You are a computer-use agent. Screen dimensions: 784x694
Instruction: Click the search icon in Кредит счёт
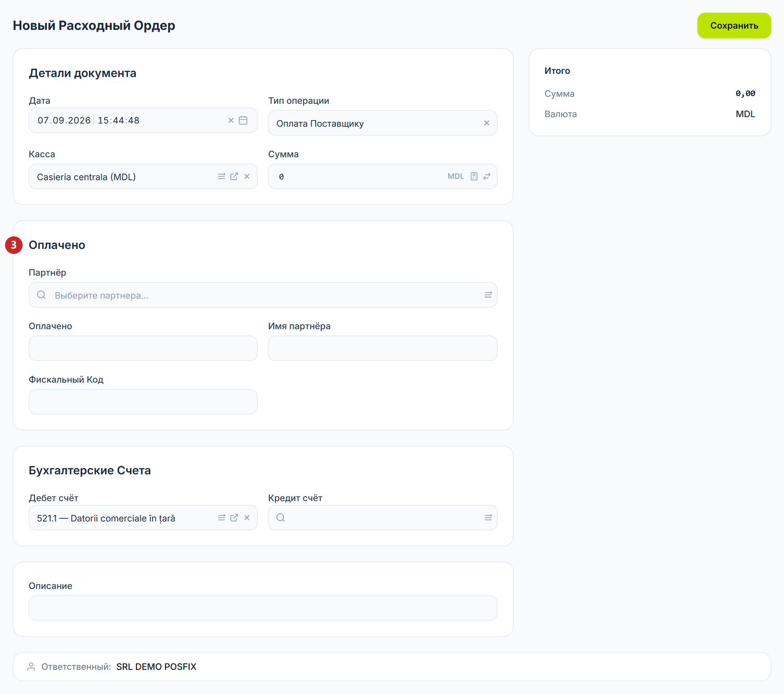coord(281,518)
